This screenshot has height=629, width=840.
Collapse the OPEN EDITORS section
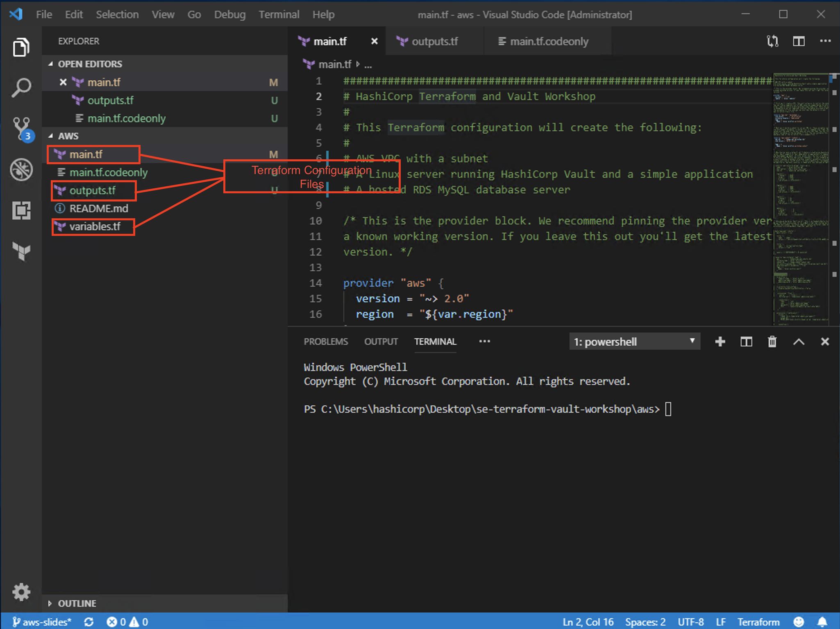click(51, 64)
